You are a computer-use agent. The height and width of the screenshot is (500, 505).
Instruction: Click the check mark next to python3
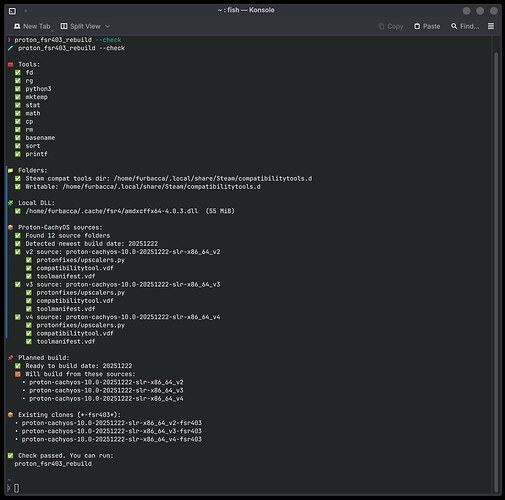coord(18,89)
